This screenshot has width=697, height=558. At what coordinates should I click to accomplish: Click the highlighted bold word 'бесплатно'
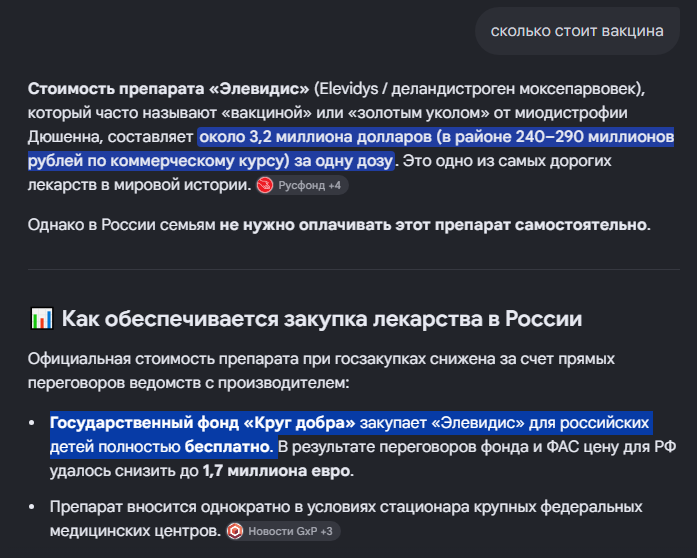[227, 446]
